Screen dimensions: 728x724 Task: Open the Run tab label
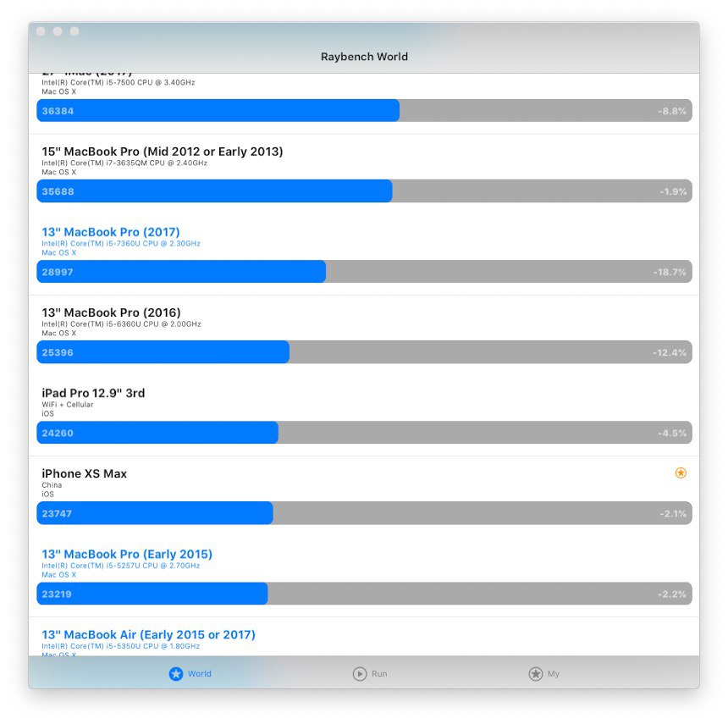coord(379,673)
